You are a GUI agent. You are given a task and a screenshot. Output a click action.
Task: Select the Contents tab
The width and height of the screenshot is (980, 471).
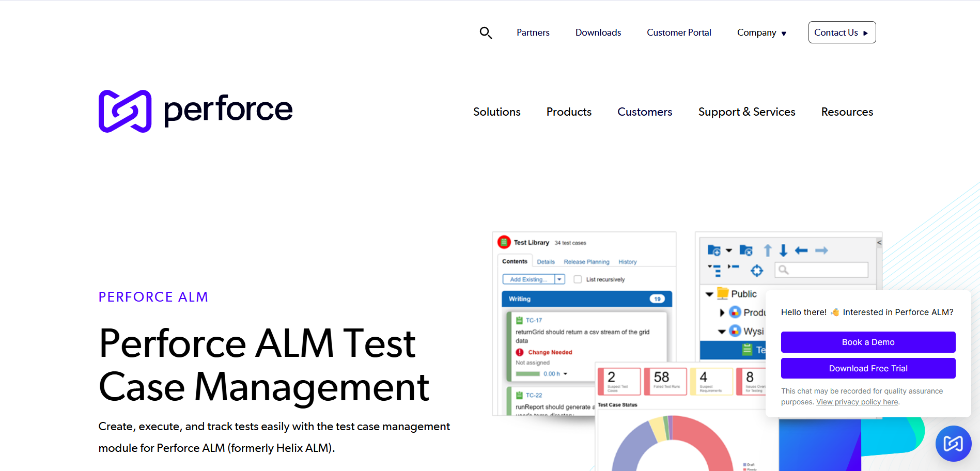(x=515, y=261)
